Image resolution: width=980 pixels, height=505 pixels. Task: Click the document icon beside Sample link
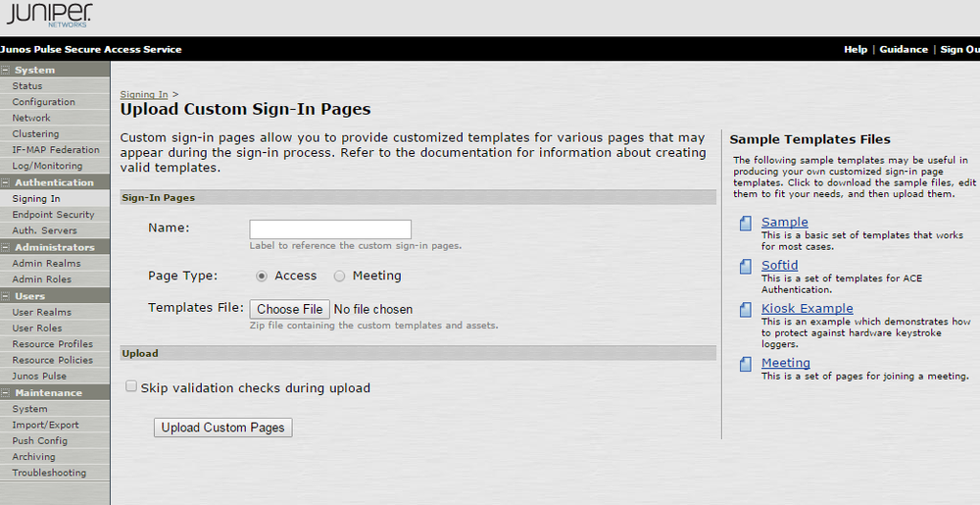[x=746, y=224]
